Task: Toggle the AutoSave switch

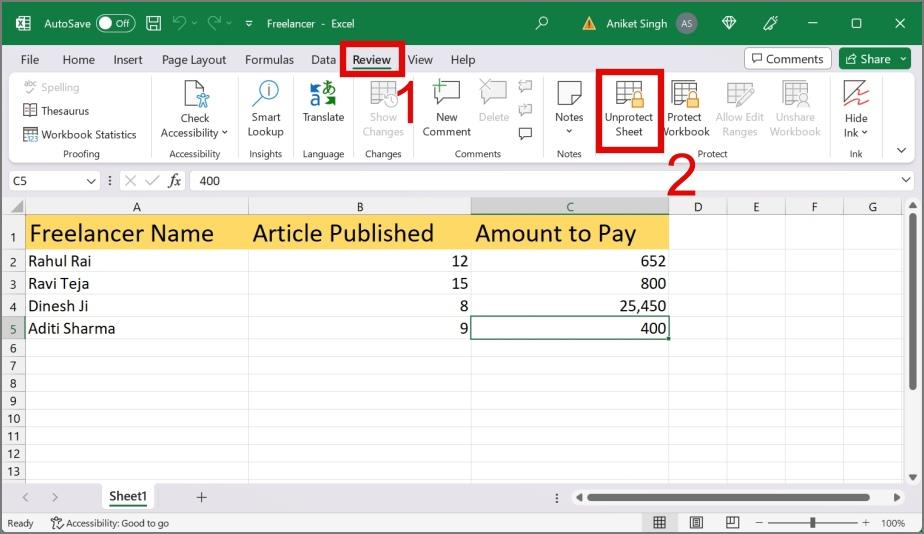Action: tap(116, 24)
